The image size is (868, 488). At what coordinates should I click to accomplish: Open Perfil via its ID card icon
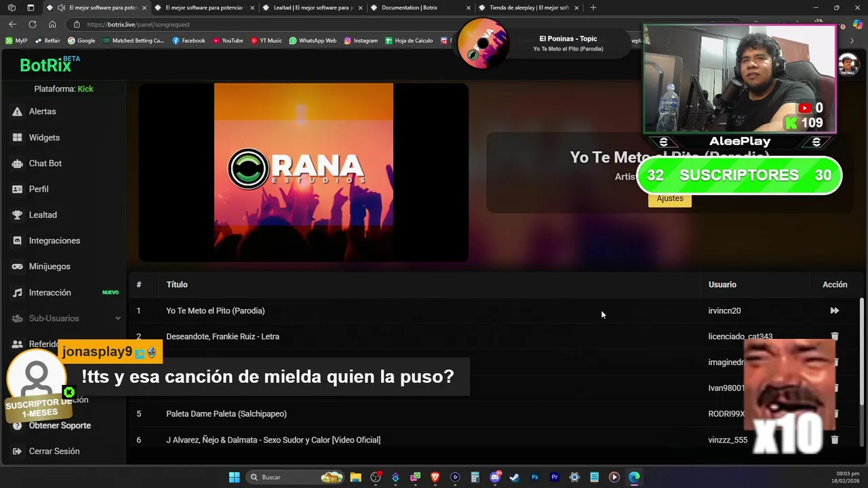coord(17,189)
